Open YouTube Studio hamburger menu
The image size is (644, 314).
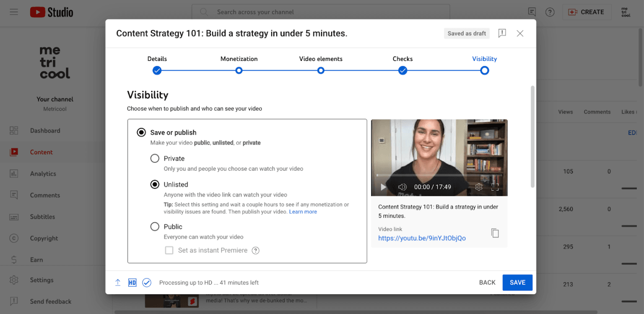point(14,12)
